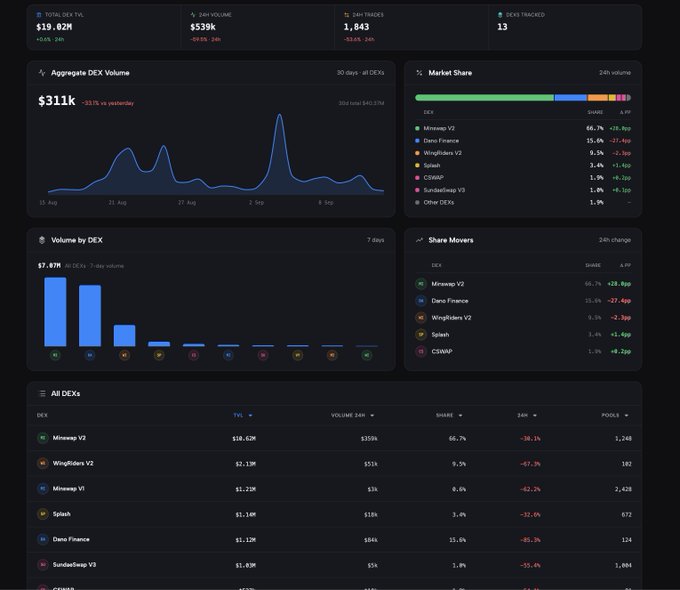The height and width of the screenshot is (590, 680).
Task: Click the $7.07M seven-day volume figure
Action: (49, 266)
